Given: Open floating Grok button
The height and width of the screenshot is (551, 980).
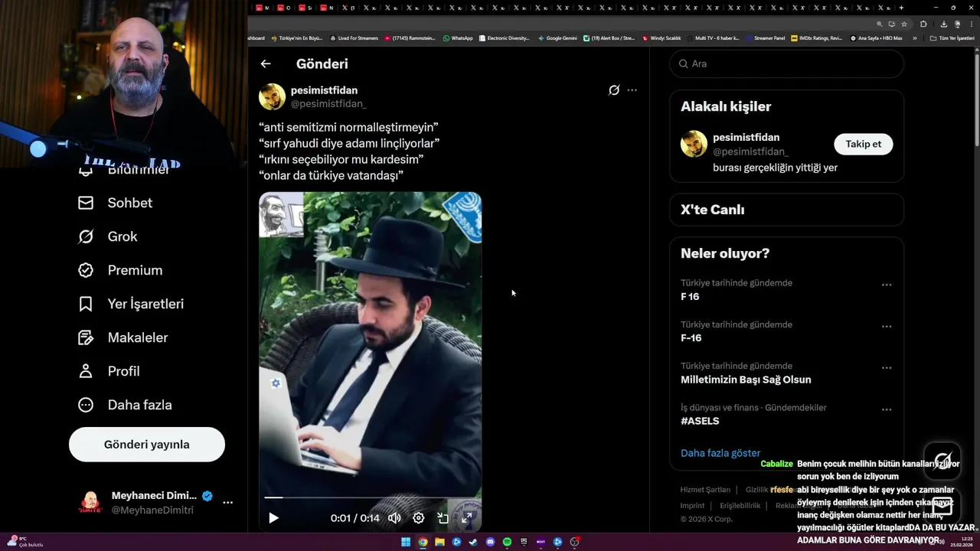Looking at the screenshot, I should (x=942, y=460).
